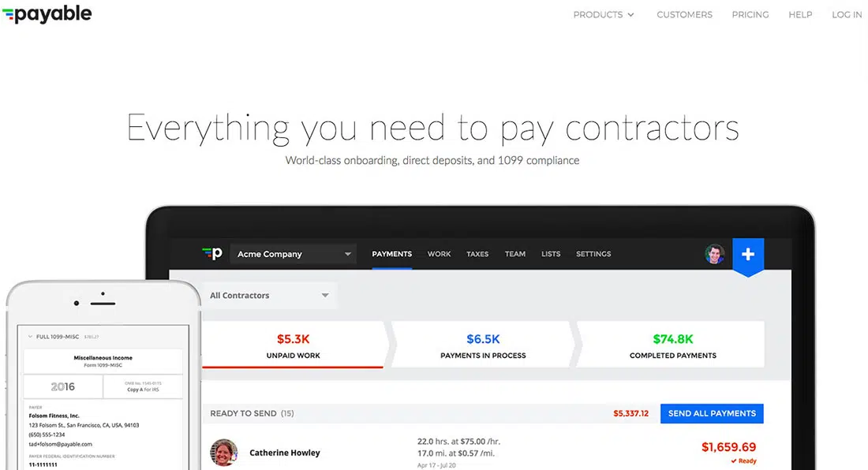Select the Team tab
Image resolution: width=868 pixels, height=470 pixels.
pyautogui.click(x=515, y=254)
